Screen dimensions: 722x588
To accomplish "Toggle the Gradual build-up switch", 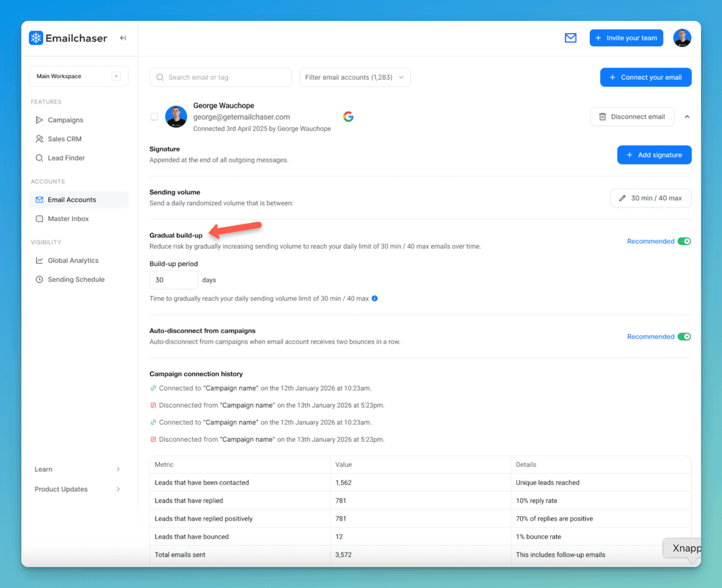I will pyautogui.click(x=684, y=241).
